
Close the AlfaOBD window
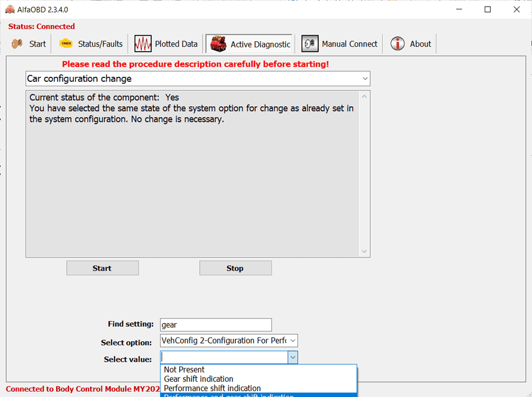click(x=516, y=9)
